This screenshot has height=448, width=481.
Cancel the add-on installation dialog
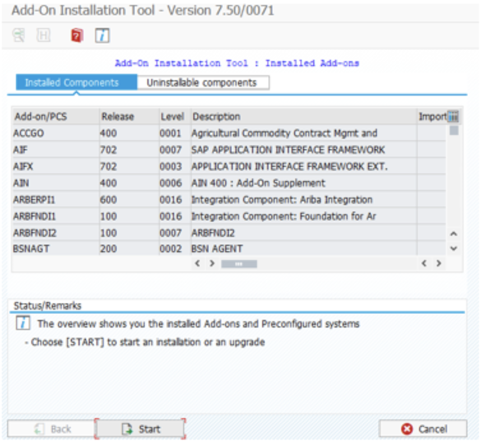pos(423,429)
